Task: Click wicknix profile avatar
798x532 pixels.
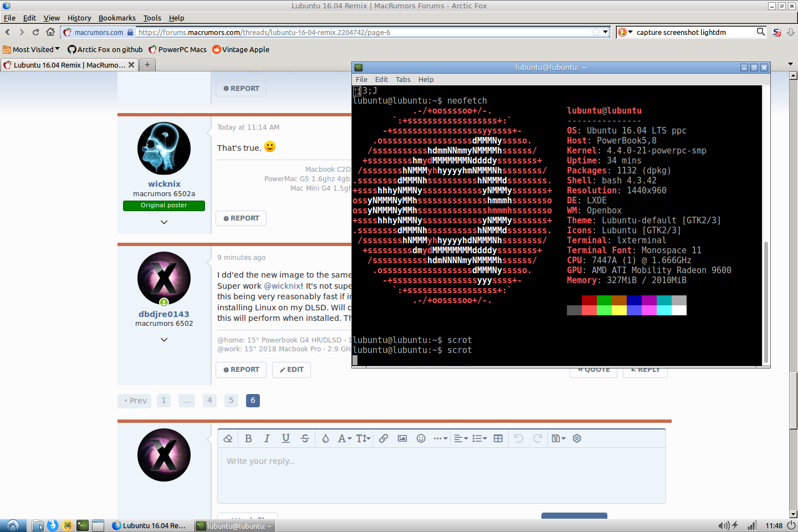Action: [x=164, y=149]
